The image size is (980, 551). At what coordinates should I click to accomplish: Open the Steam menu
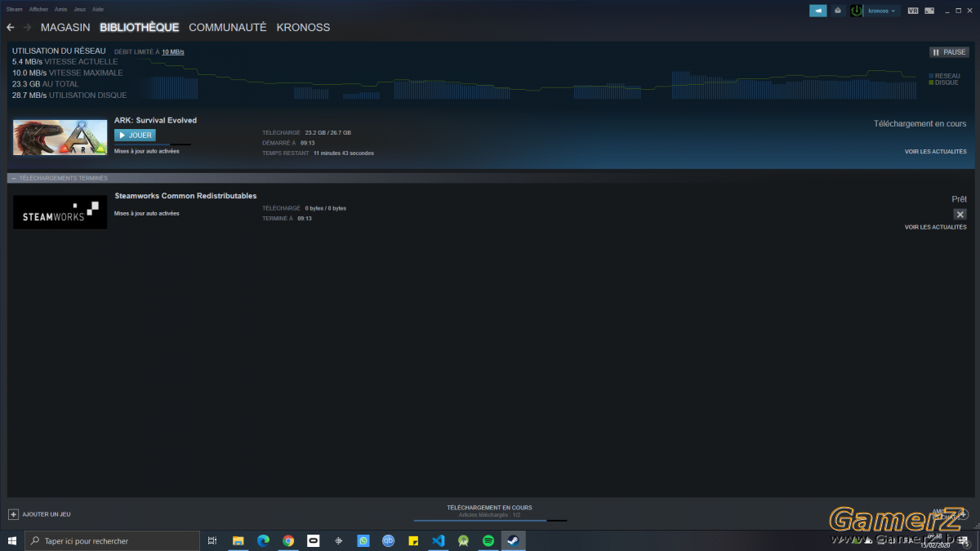(x=14, y=9)
